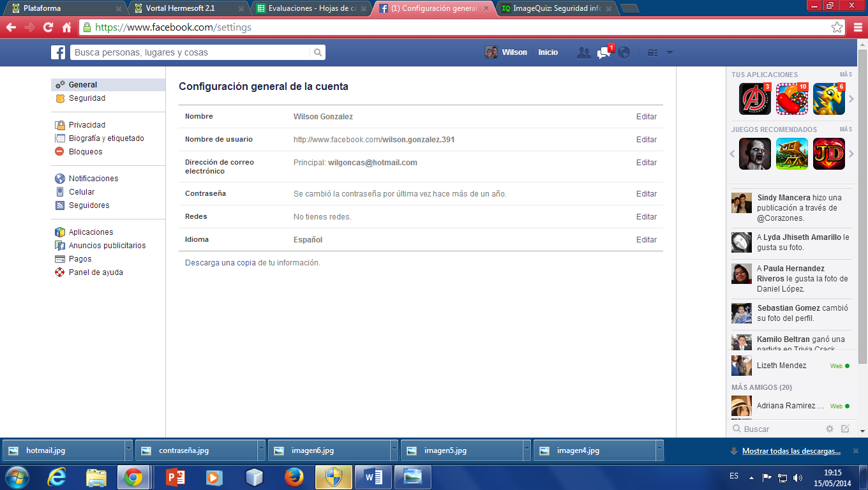The width and height of the screenshot is (868, 490).
Task: Open the Chrome menu icon
Action: (x=858, y=27)
